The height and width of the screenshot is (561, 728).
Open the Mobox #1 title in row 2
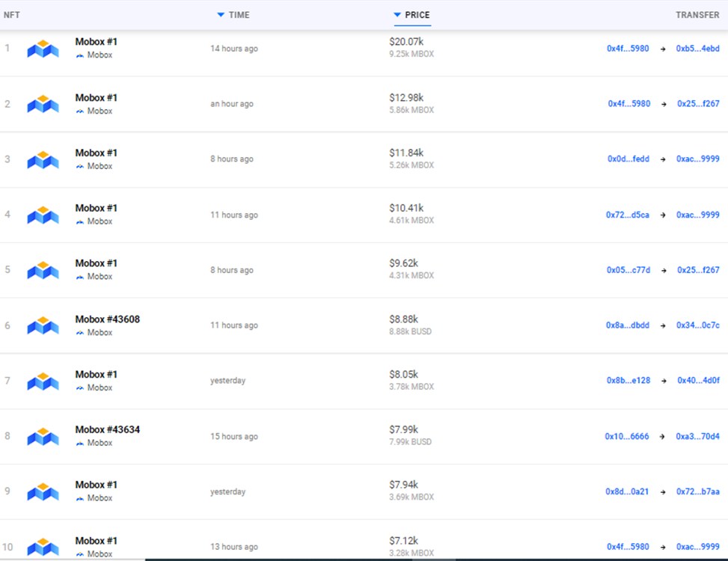[x=96, y=98]
